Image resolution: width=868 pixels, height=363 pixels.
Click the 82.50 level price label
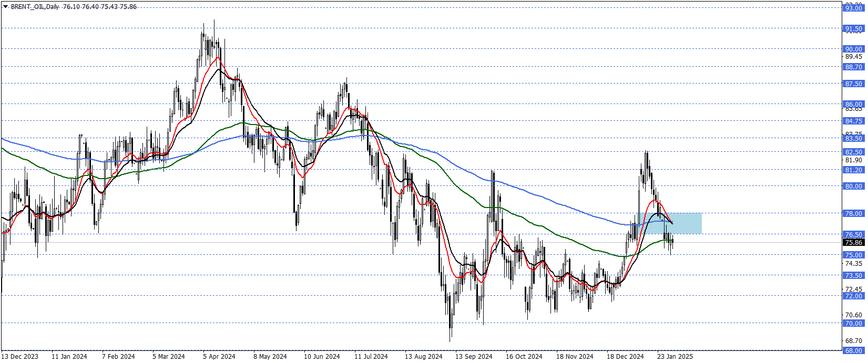coord(853,152)
